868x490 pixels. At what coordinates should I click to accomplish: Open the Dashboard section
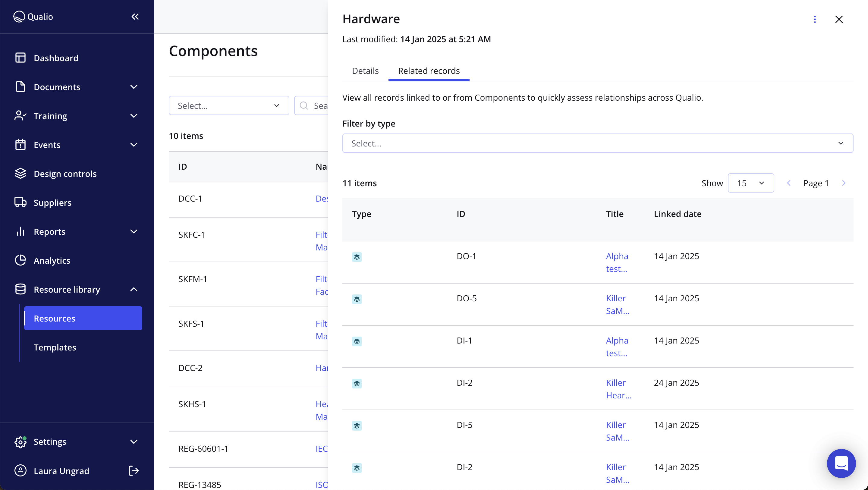(x=55, y=58)
